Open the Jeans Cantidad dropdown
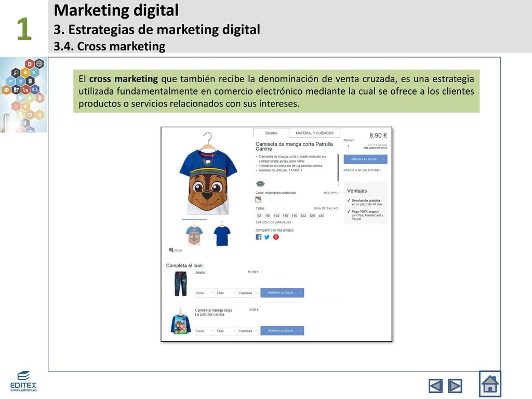The width and height of the screenshot is (532, 399). pos(248,293)
